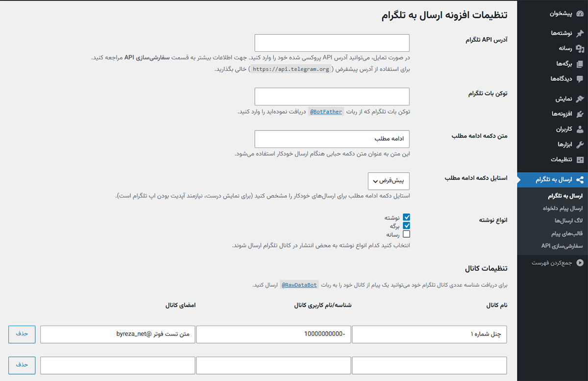
Task: Click the signature field with byreza_net
Action: [118, 334]
